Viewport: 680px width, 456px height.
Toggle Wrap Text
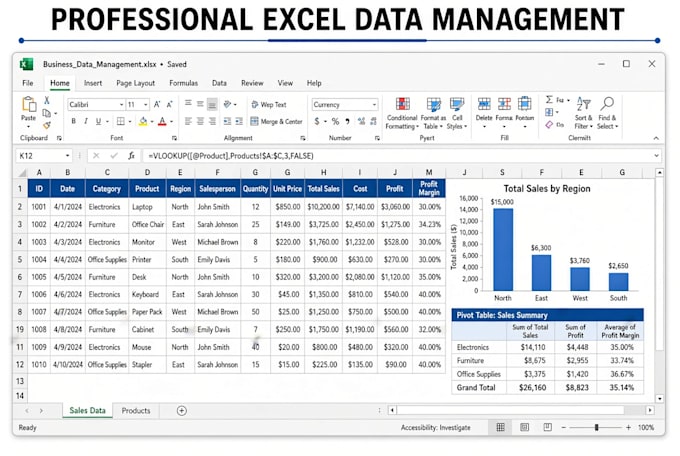pos(269,105)
